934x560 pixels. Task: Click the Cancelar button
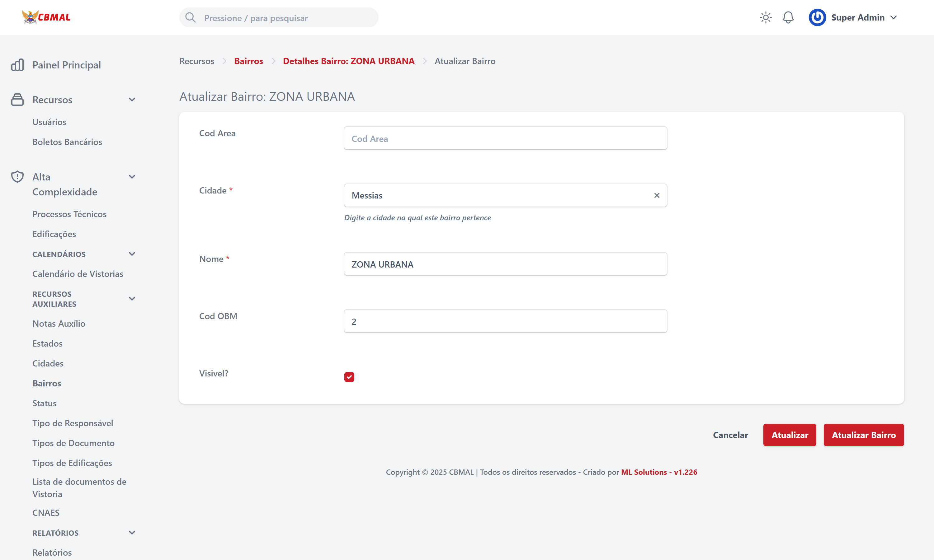pos(730,435)
